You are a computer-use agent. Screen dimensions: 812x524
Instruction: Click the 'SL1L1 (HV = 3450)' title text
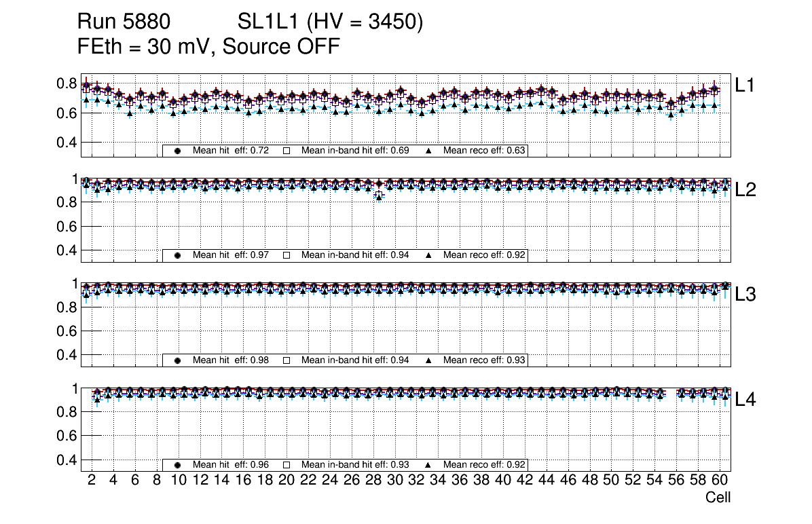pyautogui.click(x=330, y=22)
